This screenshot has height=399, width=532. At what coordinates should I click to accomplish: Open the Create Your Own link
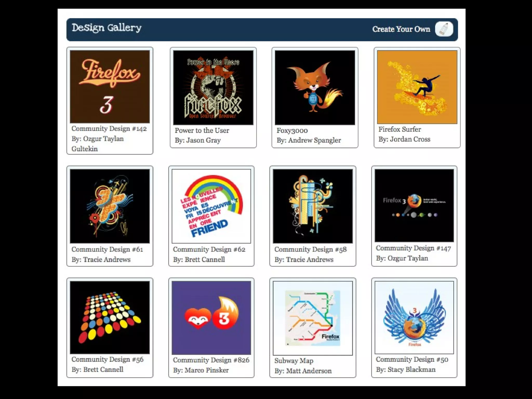(401, 29)
